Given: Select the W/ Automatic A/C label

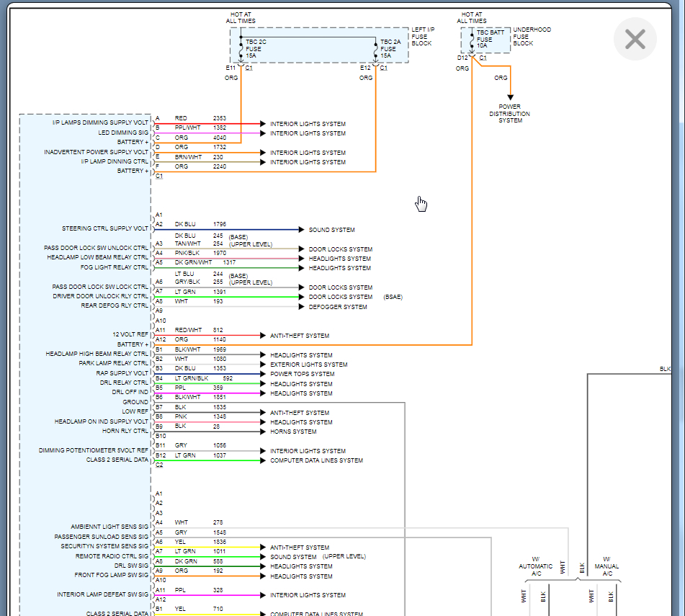Looking at the screenshot, I should [x=536, y=566].
